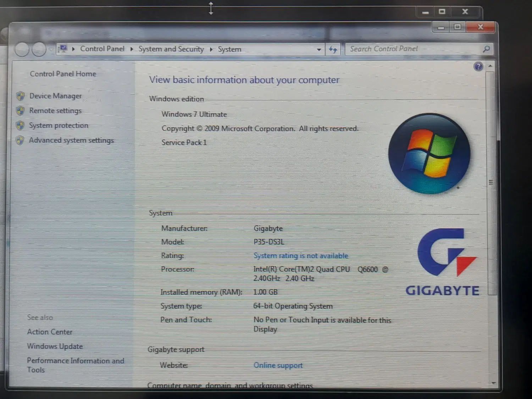Open Action Center under See also
This screenshot has width=532, height=399.
[x=50, y=332]
